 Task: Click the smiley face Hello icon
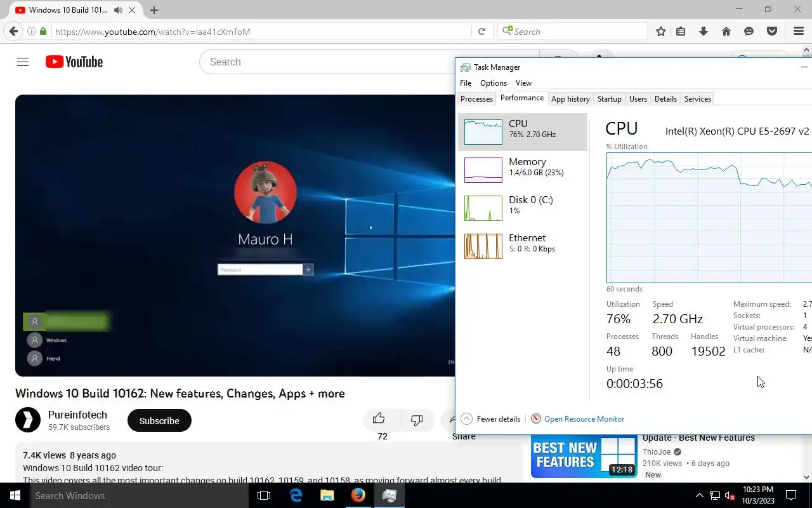tap(749, 31)
